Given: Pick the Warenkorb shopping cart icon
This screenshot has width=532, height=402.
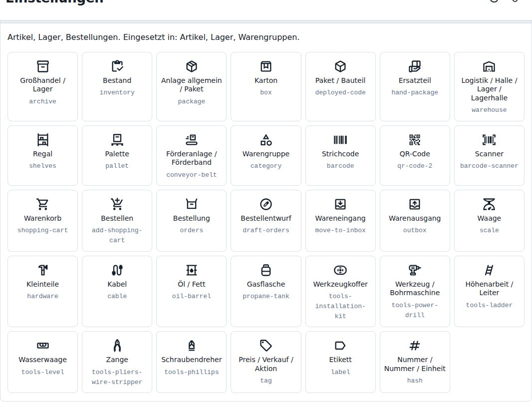Looking at the screenshot, I should [43, 204].
